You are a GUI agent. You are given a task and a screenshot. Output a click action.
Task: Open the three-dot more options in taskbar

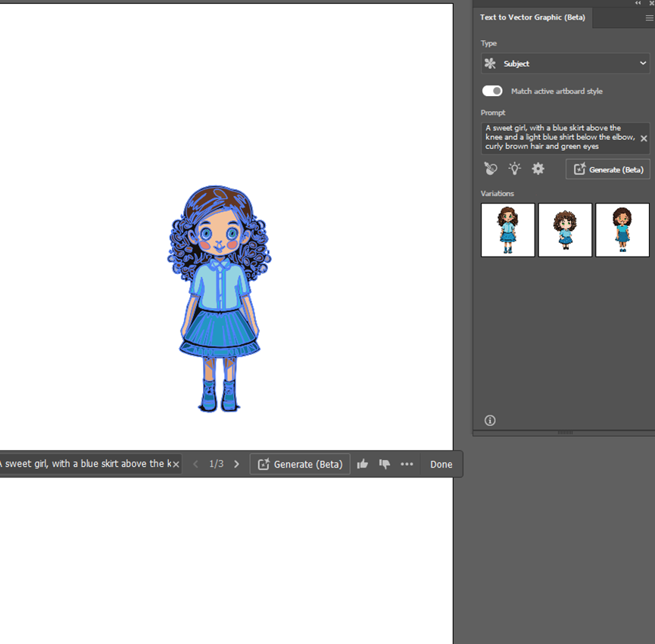pyautogui.click(x=407, y=464)
